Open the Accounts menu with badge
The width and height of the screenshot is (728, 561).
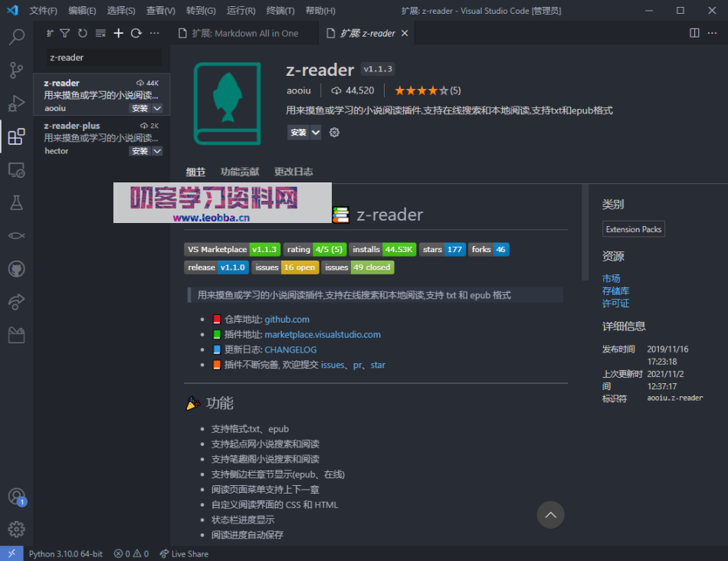[x=16, y=497]
